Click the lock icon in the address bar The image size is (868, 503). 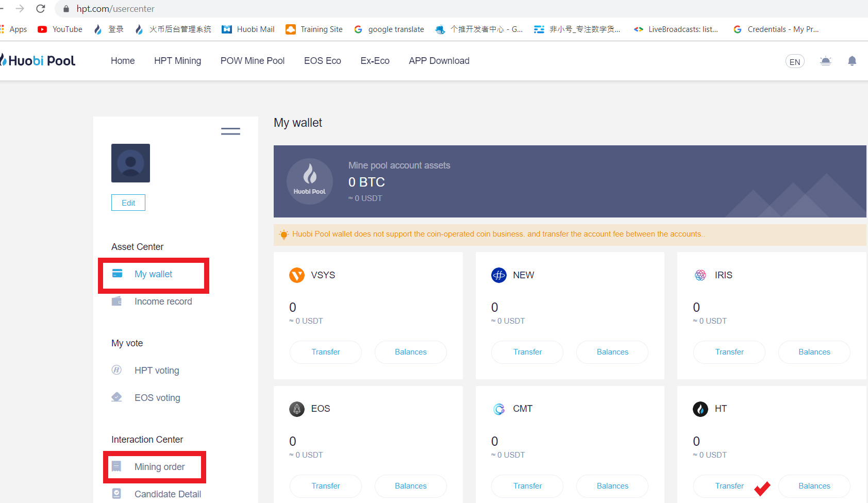coord(66,9)
